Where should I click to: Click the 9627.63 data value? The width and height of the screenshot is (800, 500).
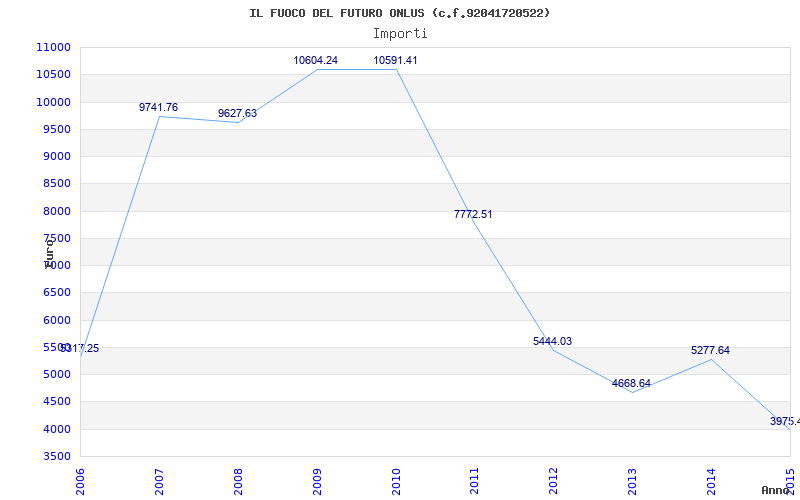(238, 113)
